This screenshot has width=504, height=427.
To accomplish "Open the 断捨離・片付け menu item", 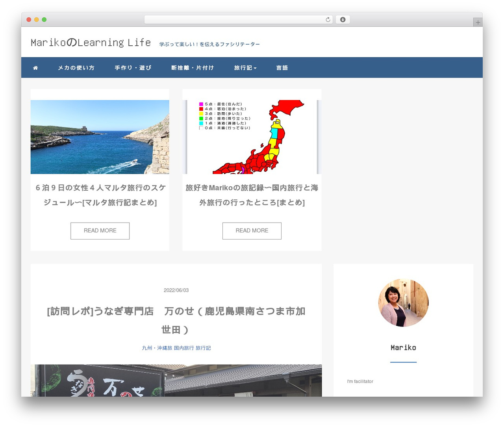I will 193,68.
